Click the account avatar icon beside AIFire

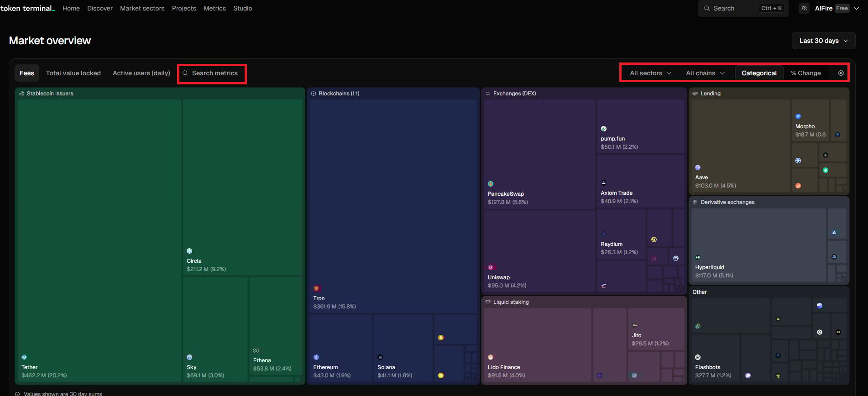pyautogui.click(x=804, y=8)
